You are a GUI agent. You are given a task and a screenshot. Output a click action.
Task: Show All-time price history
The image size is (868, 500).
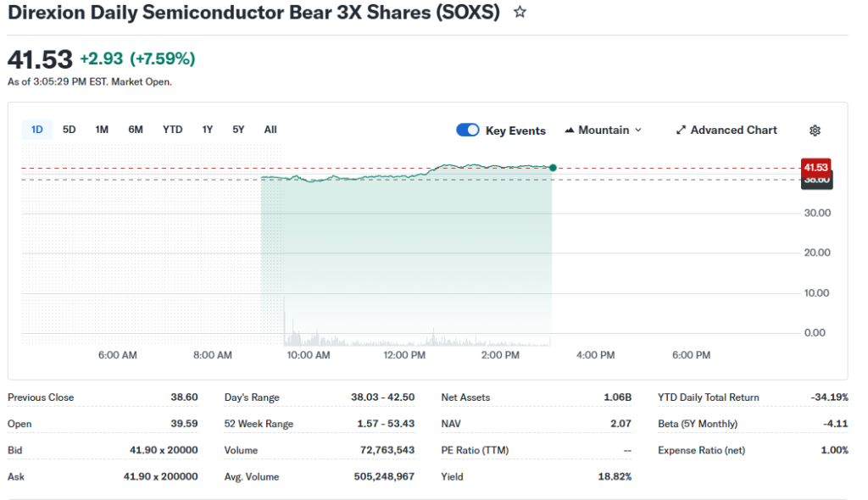tap(270, 130)
